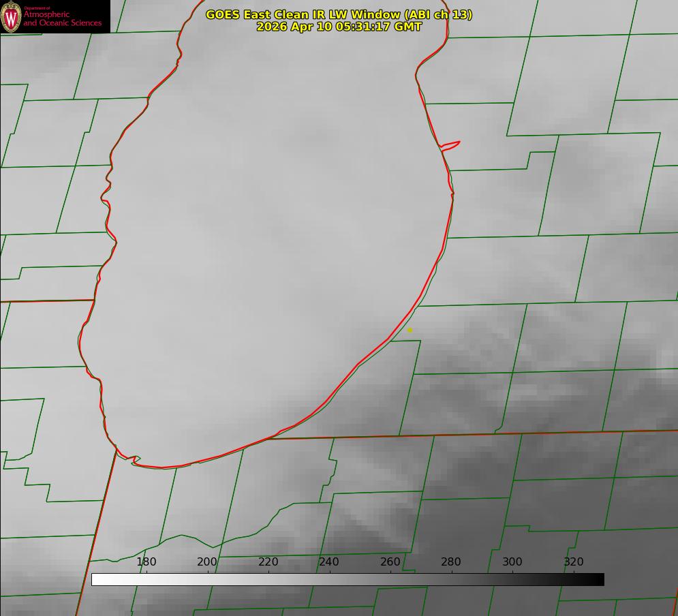This screenshot has width=678, height=616.
Task: Open the Atmospheric and Oceanic Sciences link
Action: coord(62,18)
